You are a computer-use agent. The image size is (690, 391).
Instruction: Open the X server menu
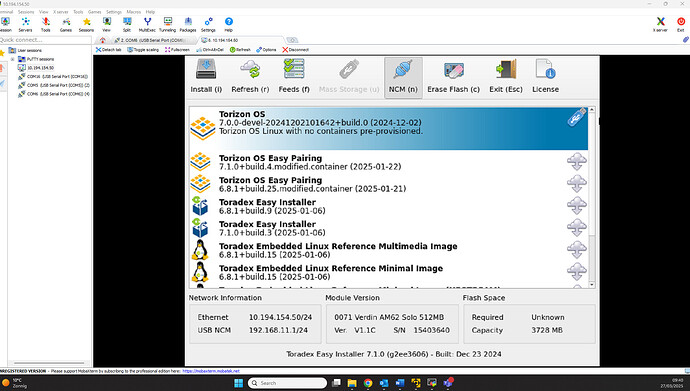61,12
